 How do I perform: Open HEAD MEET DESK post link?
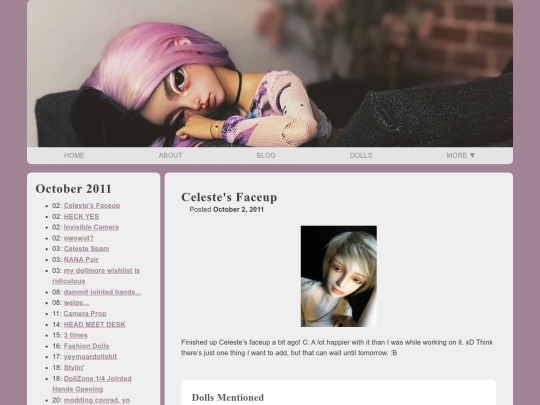94,324
